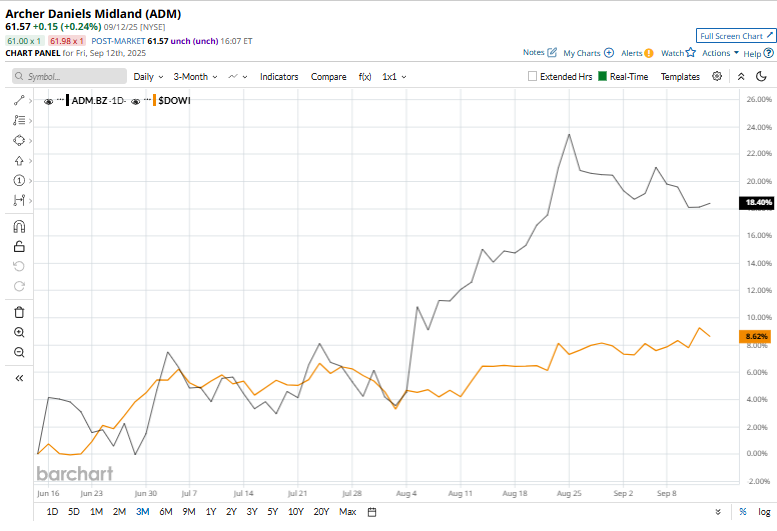Add chart to My Charts
Viewport: 777px width, 531px height.
pos(609,53)
